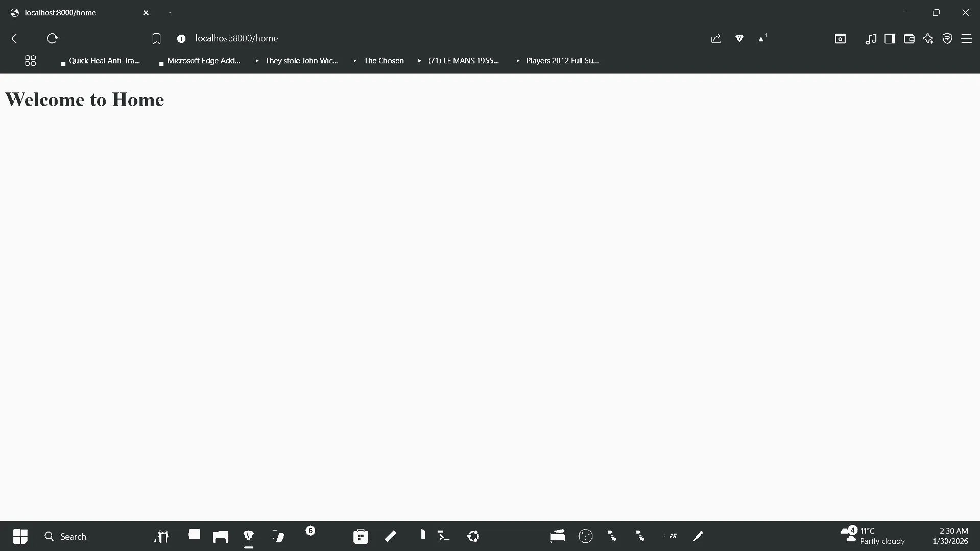This screenshot has width=980, height=551.
Task: Close the localhost:8000/home tab
Action: [x=146, y=13]
